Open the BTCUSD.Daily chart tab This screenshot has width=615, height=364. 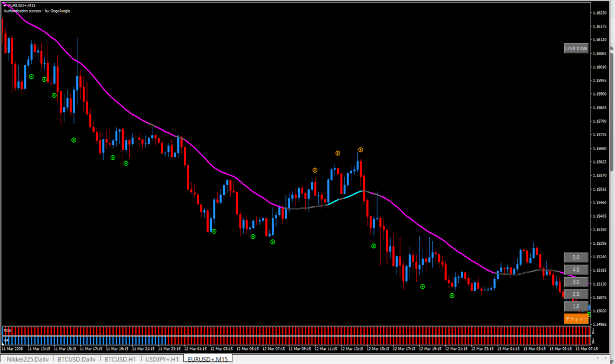pos(77,359)
